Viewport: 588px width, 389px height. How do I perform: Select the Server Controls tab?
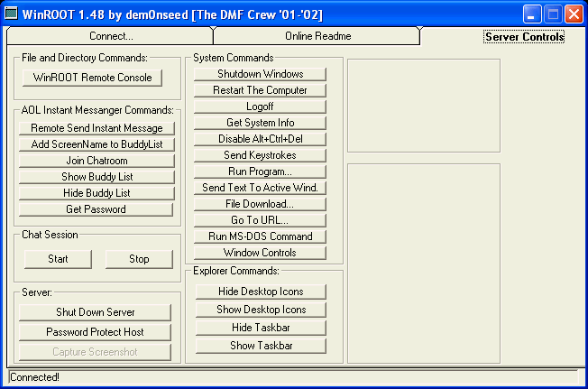pyautogui.click(x=523, y=36)
